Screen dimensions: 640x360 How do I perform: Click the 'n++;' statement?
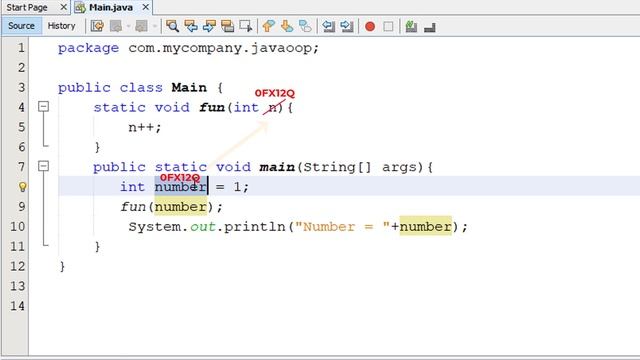(145, 127)
